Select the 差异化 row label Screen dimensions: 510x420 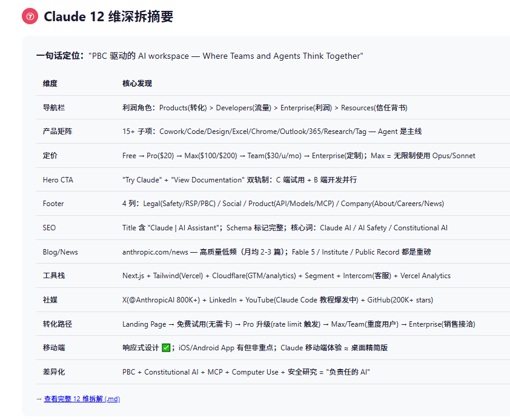54,372
